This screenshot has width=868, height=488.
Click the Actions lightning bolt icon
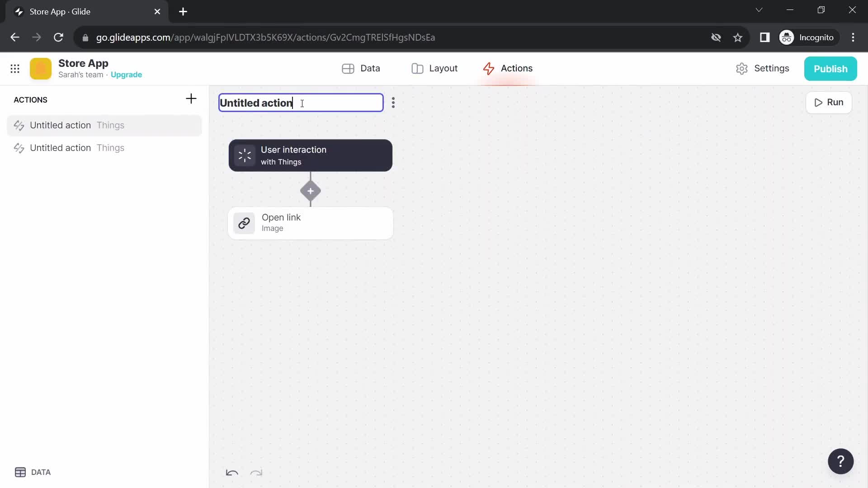tap(489, 68)
